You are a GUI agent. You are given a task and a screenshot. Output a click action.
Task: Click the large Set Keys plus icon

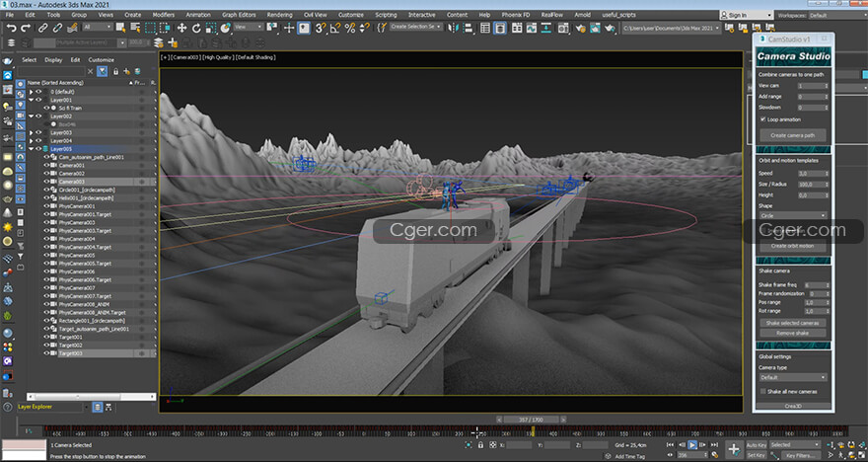pyautogui.click(x=734, y=449)
